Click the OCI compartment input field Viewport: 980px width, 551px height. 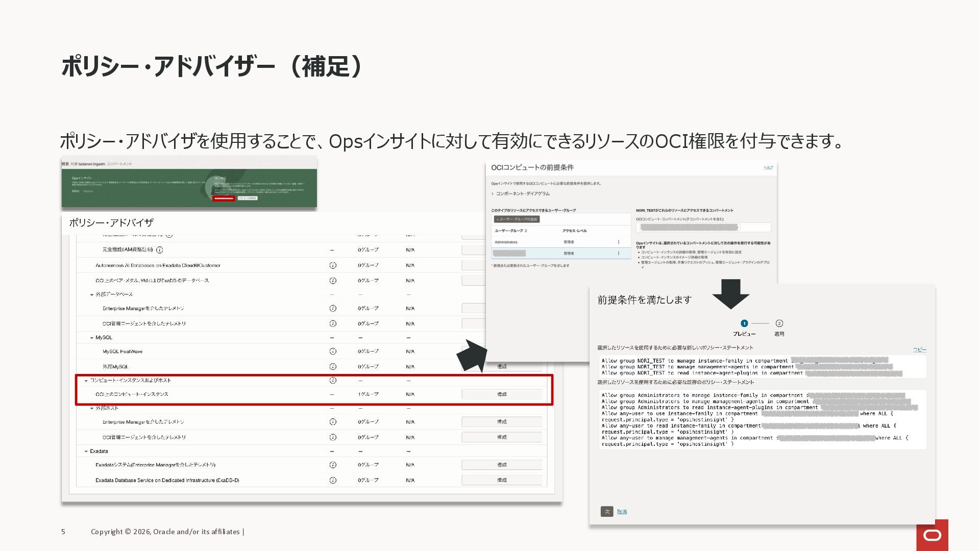(x=703, y=228)
